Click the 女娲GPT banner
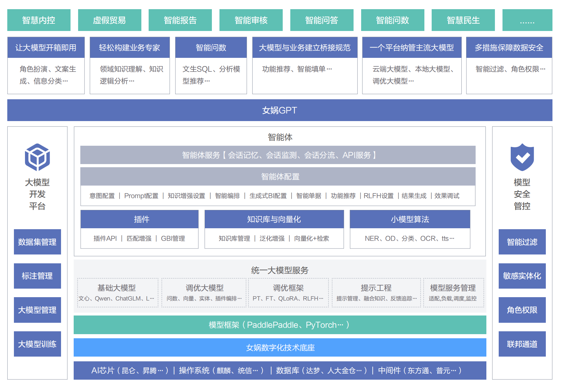561x392 pixels. (280, 110)
